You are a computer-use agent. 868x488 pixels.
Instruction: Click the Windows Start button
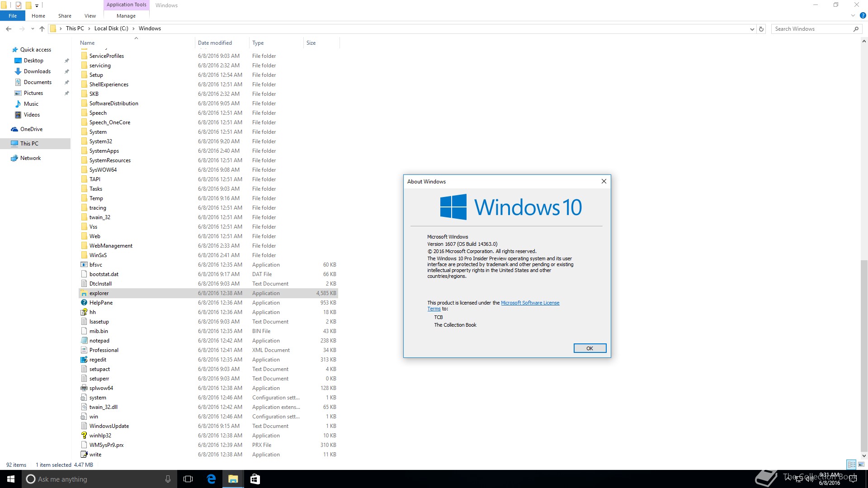11,479
